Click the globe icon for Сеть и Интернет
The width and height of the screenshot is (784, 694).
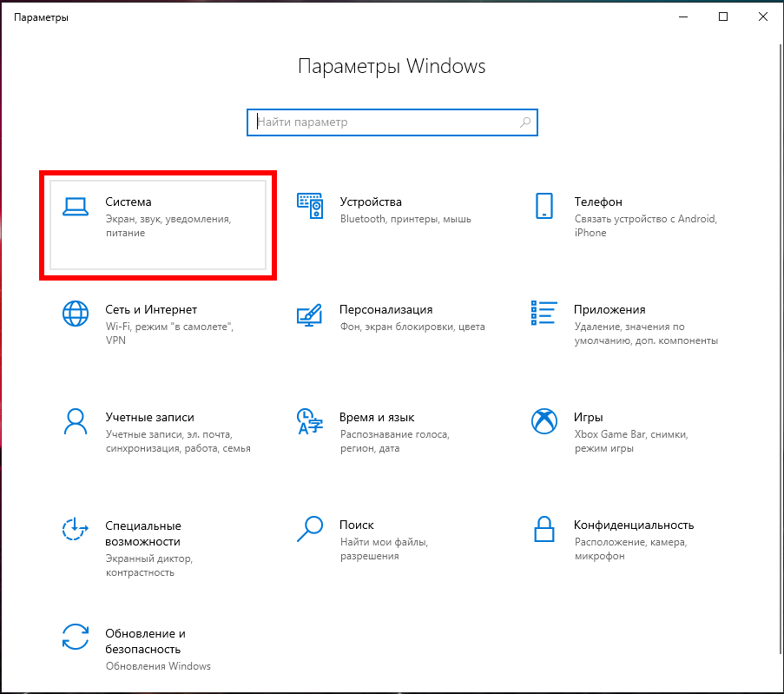pyautogui.click(x=76, y=314)
